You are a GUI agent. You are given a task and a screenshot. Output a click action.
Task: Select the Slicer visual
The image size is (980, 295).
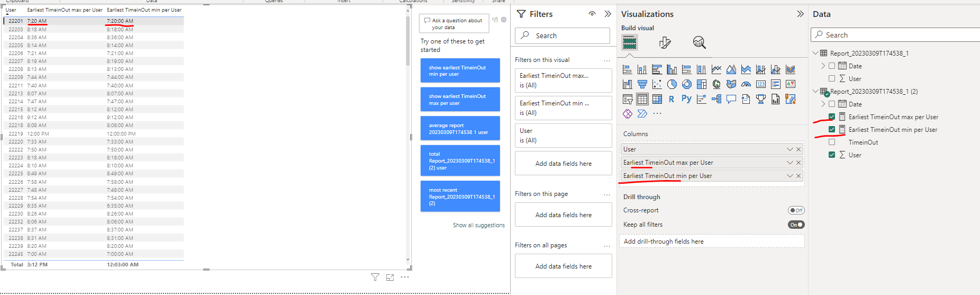pyautogui.click(x=628, y=99)
